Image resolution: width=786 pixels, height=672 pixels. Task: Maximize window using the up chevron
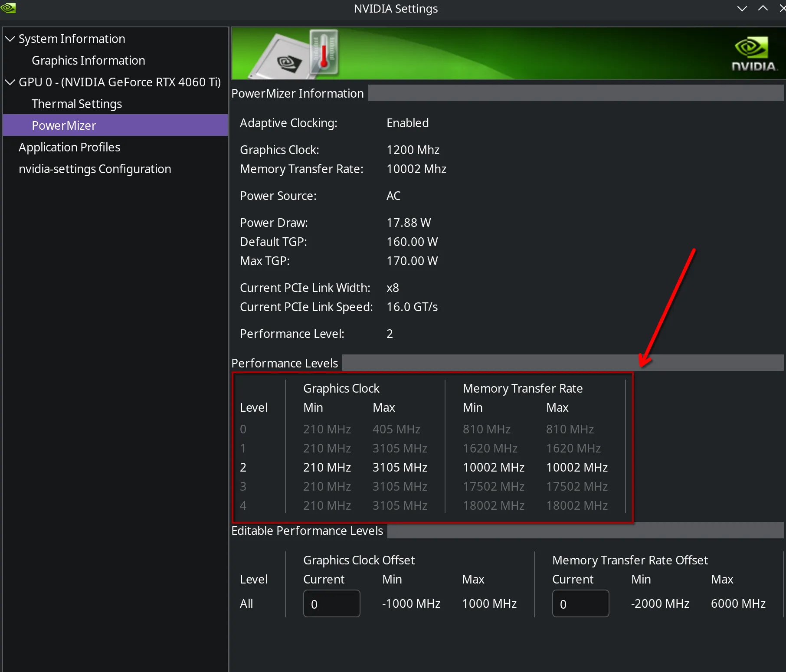click(763, 8)
